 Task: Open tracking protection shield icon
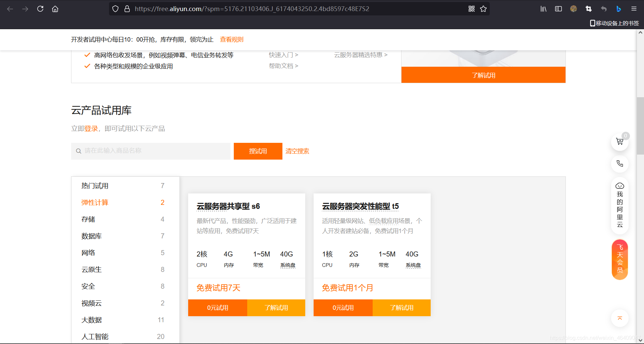pos(115,9)
